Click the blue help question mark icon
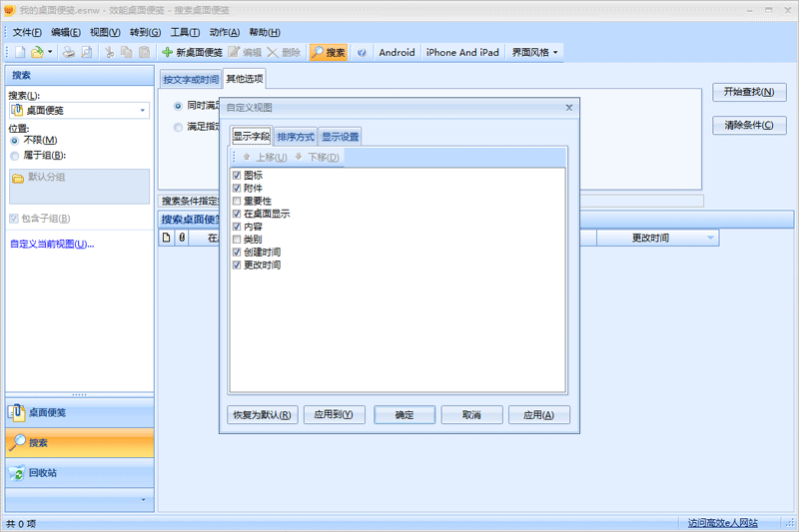Viewport: 799px width, 532px height. (362, 52)
